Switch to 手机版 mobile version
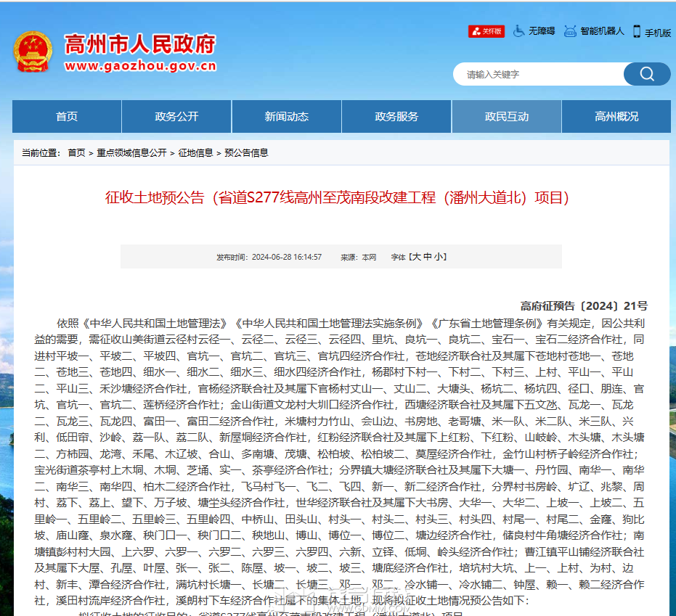The height and width of the screenshot is (616, 676). tap(658, 33)
